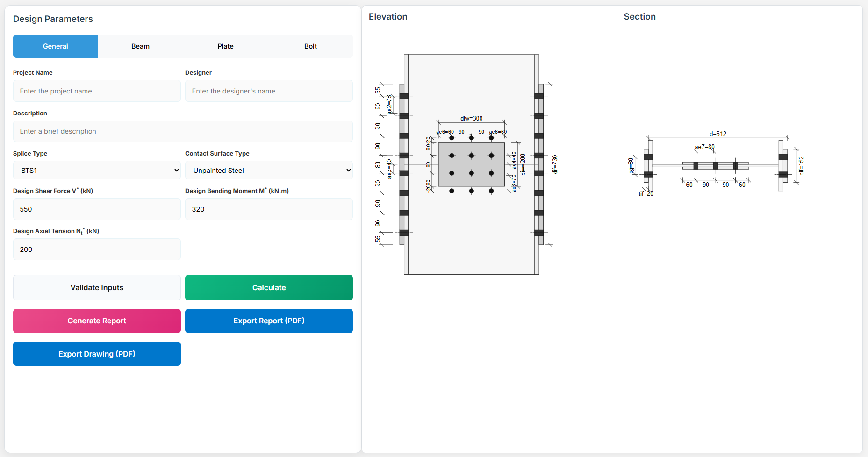Expand the Splice Type dropdown
Viewport: 868px width, 457px height.
97,171
